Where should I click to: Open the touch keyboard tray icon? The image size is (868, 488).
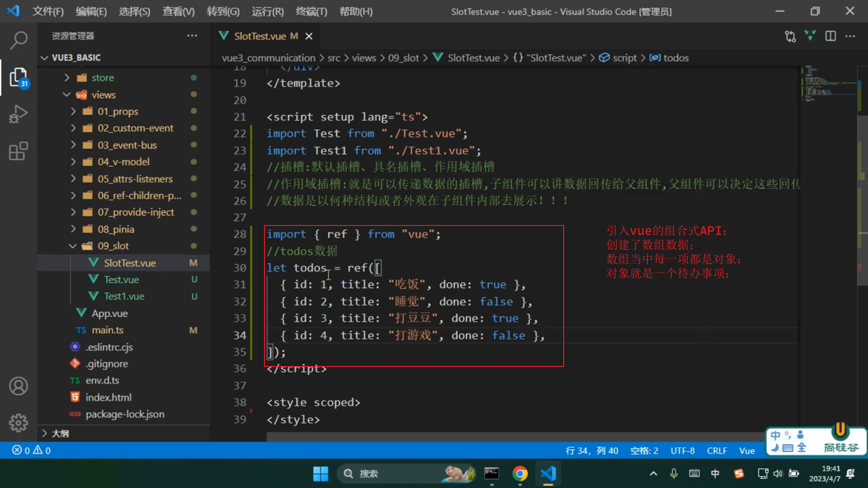[694, 474]
